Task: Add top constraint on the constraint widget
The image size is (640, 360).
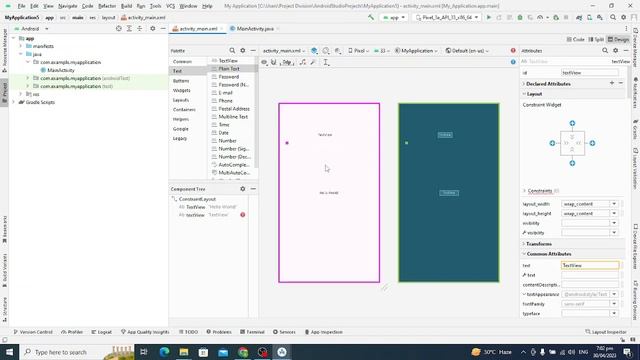Action: point(572,123)
